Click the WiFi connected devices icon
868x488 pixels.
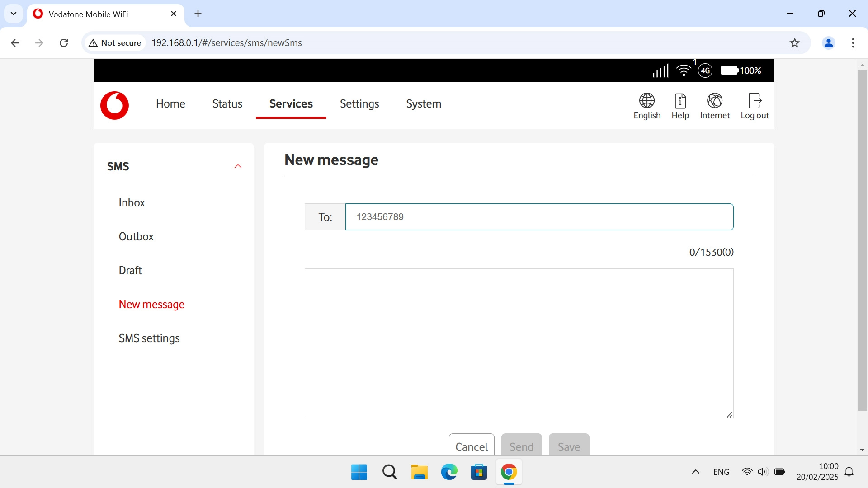click(684, 70)
